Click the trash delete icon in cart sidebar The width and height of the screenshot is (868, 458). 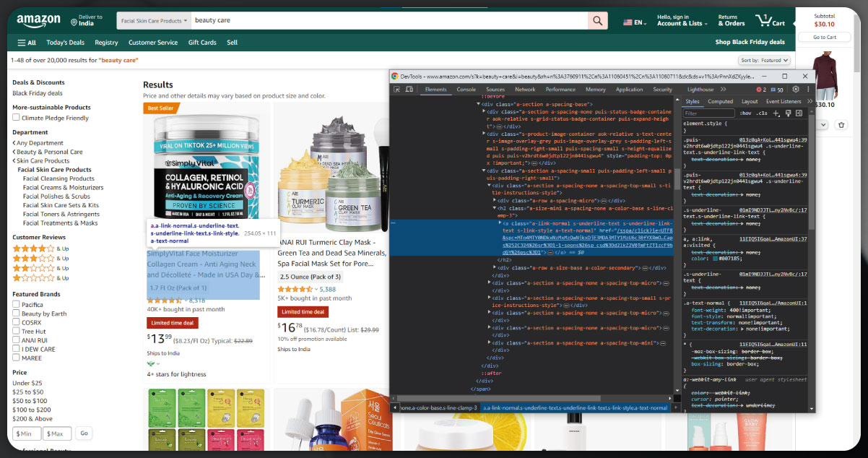[x=841, y=125]
